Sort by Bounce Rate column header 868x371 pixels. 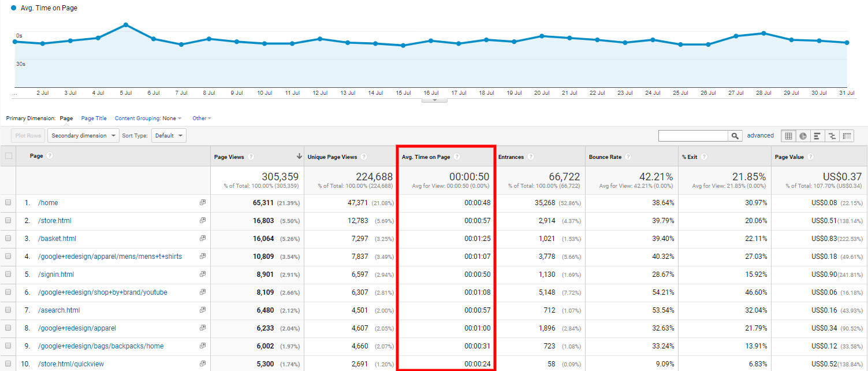click(x=605, y=157)
